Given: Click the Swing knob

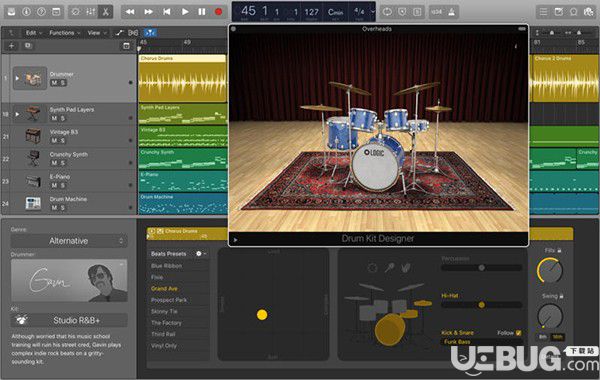Looking at the screenshot, I should 550,316.
